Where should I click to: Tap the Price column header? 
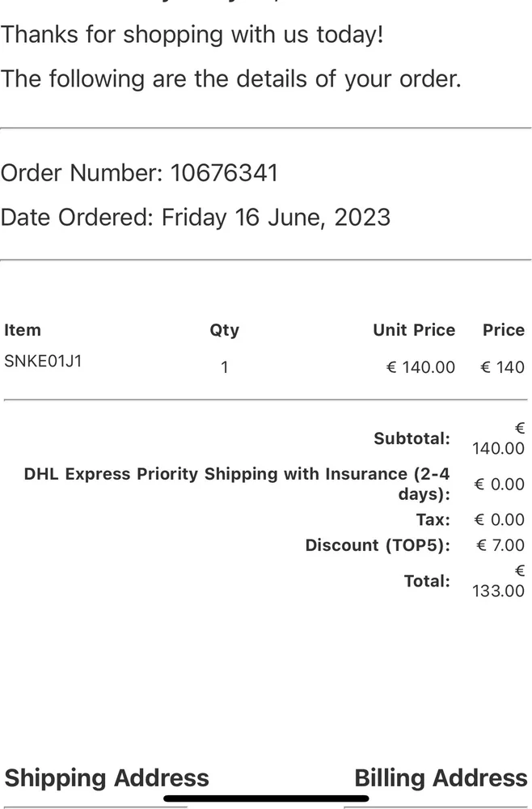(503, 330)
